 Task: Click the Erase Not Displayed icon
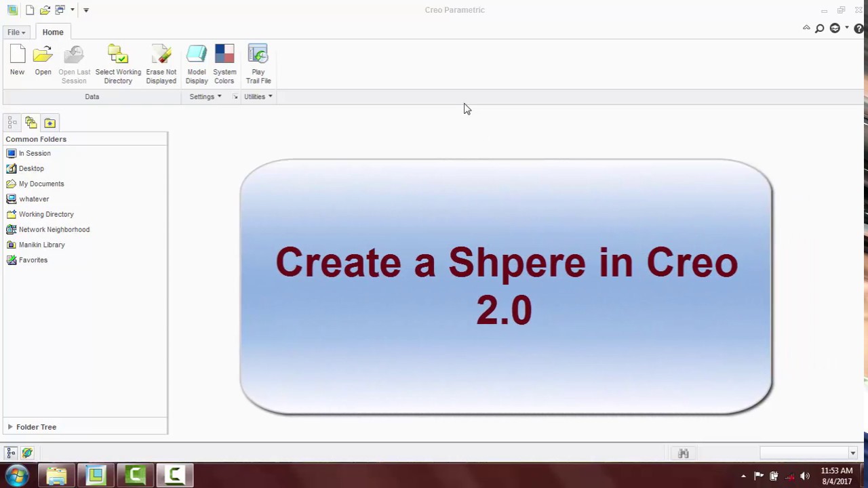[x=161, y=64]
